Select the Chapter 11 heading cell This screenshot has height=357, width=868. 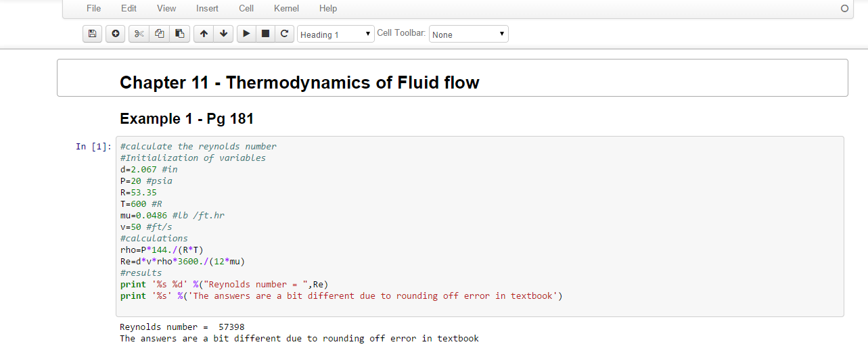click(x=452, y=78)
